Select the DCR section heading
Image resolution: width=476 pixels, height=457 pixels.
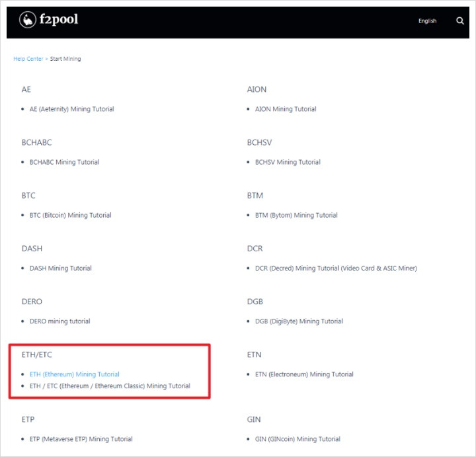255,249
